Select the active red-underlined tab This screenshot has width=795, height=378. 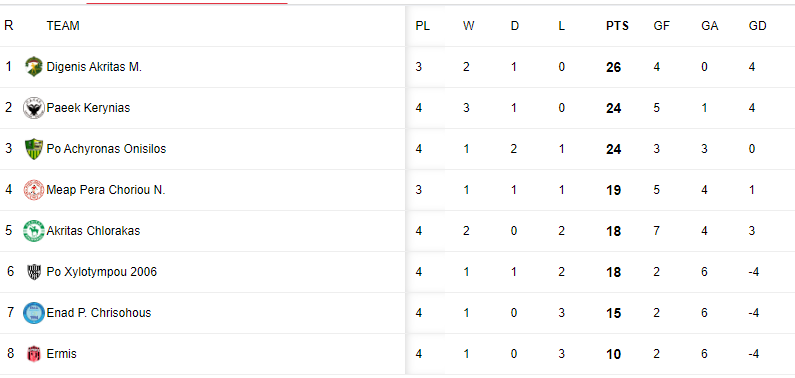click(187, 3)
